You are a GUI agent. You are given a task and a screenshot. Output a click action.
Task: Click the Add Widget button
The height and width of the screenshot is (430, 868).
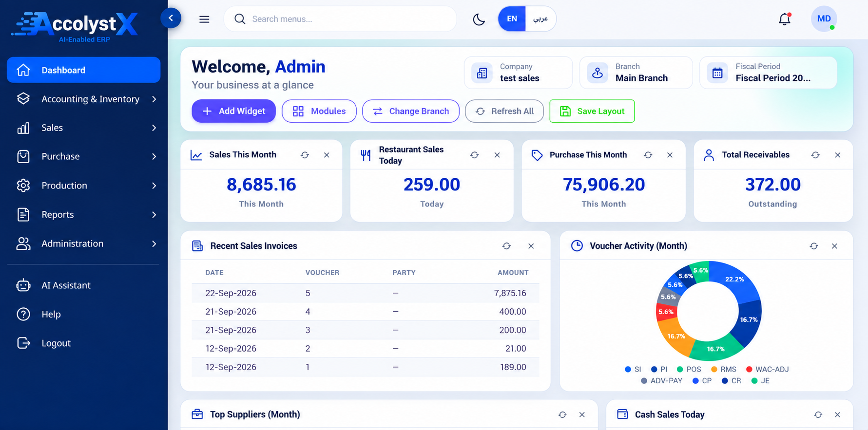(233, 111)
